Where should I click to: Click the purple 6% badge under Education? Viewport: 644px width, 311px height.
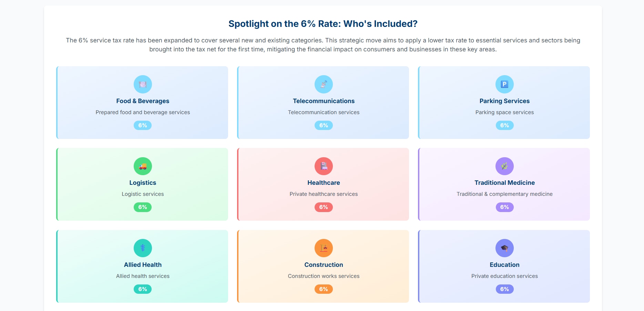(x=504, y=289)
